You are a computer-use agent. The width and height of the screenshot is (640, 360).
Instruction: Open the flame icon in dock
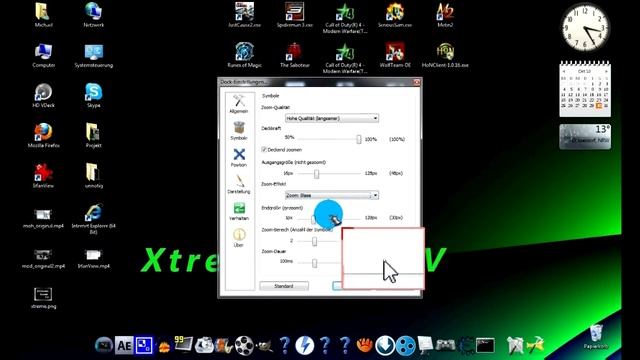(x=164, y=347)
